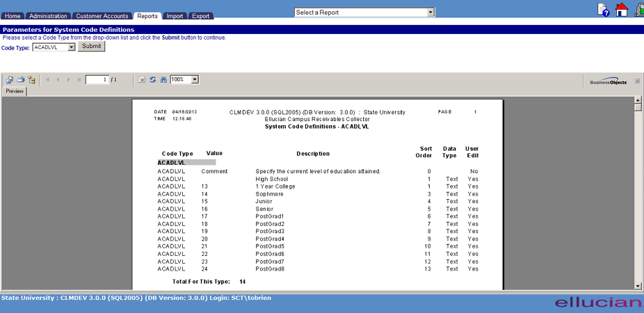Click the Senior description

pyautogui.click(x=264, y=209)
